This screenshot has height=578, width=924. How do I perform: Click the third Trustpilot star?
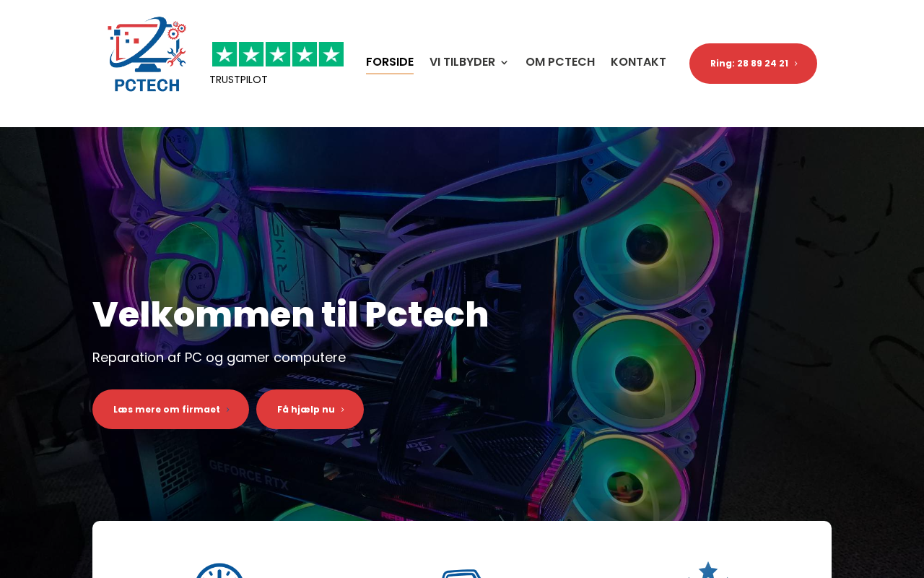[278, 54]
